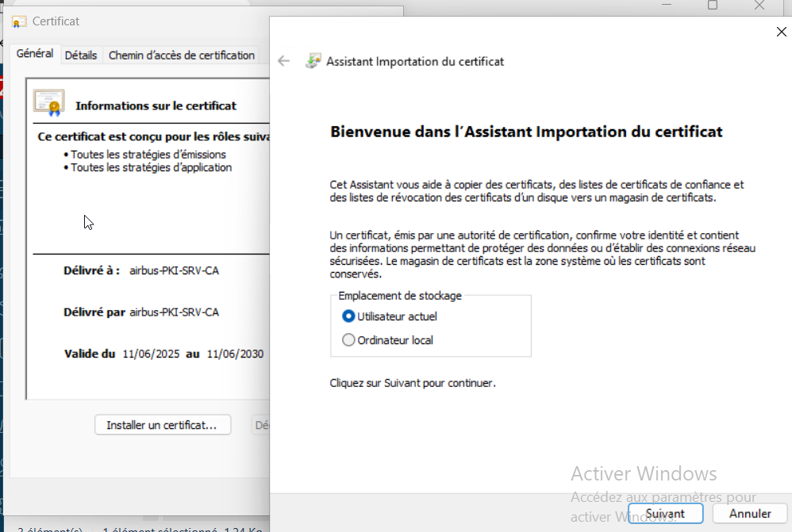Viewport: 792px width, 532px height.
Task: Minimize the background window
Action: click(x=665, y=6)
